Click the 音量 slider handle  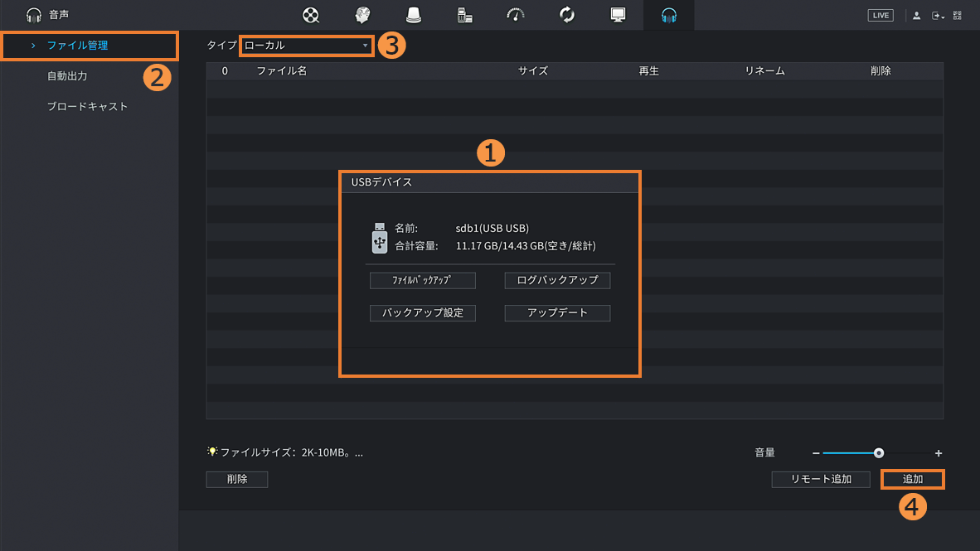(x=879, y=453)
